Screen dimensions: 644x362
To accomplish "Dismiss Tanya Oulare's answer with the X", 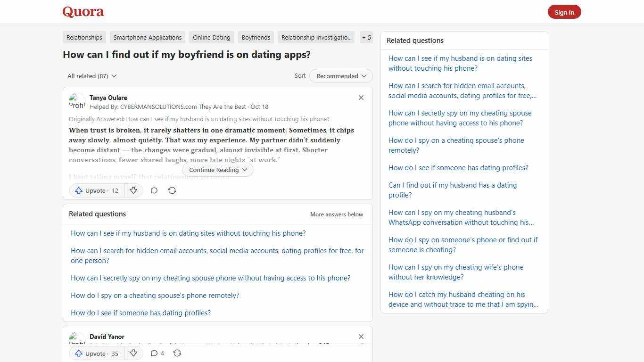I will [x=361, y=98].
